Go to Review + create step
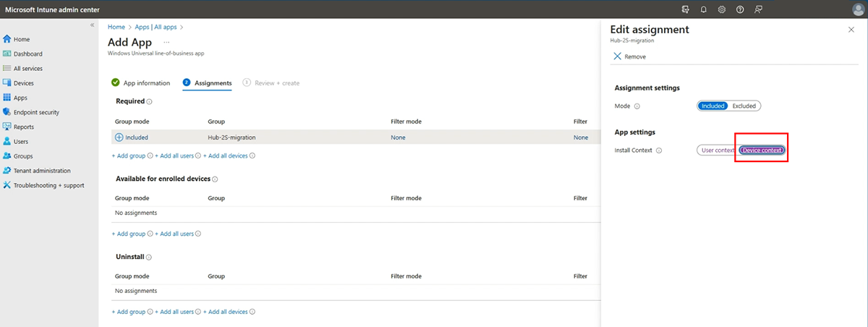This screenshot has width=868, height=327. (x=276, y=83)
